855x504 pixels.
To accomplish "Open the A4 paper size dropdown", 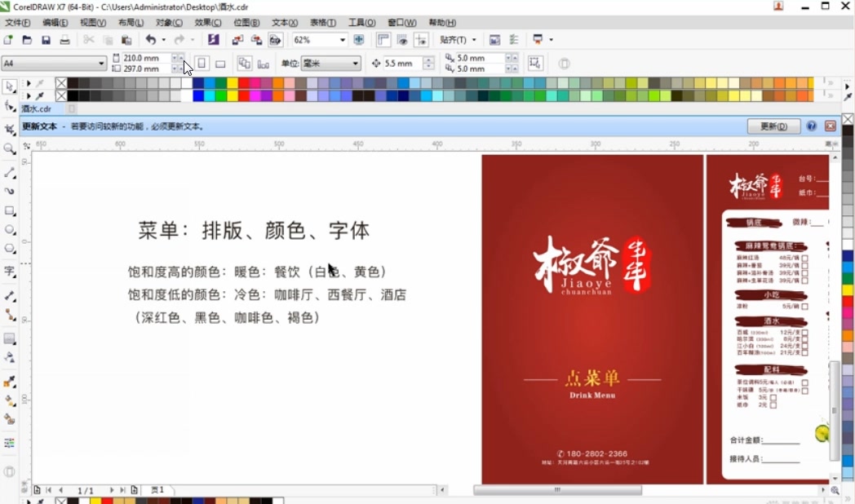I will pos(102,62).
